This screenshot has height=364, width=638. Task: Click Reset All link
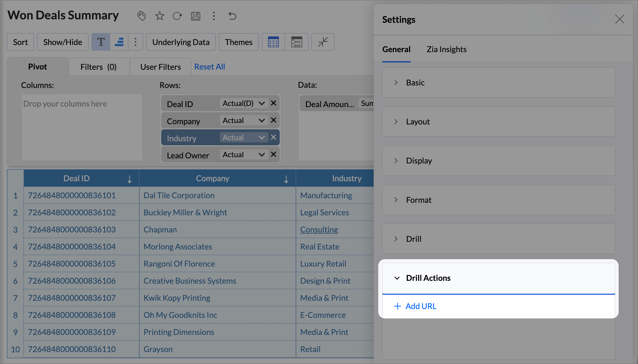210,67
